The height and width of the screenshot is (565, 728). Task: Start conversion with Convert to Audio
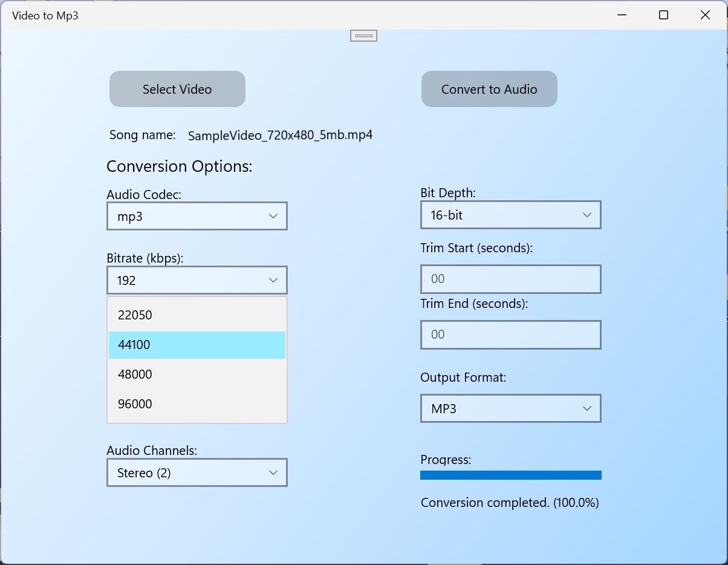click(489, 89)
